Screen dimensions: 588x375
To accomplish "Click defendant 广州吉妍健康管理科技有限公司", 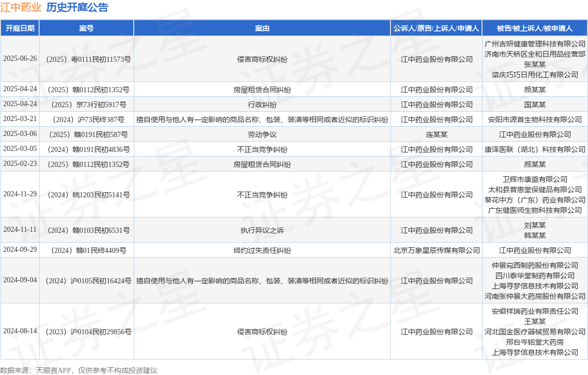I will pyautogui.click(x=534, y=44).
